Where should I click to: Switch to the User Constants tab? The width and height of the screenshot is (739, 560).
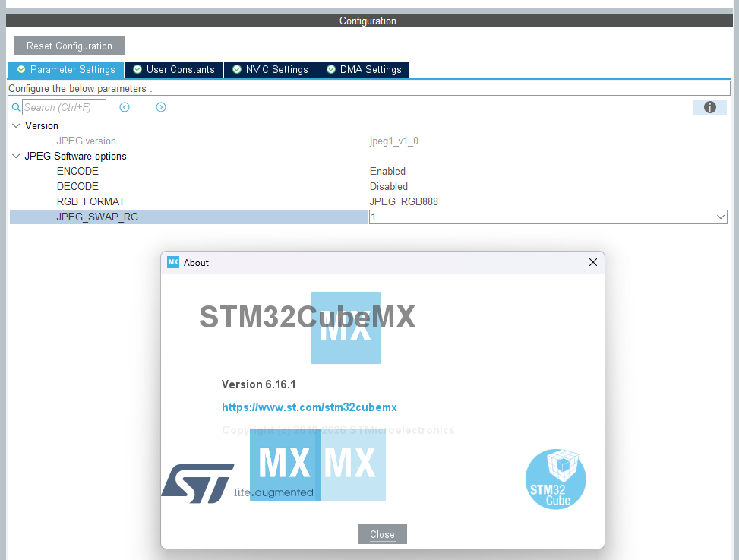(x=174, y=70)
